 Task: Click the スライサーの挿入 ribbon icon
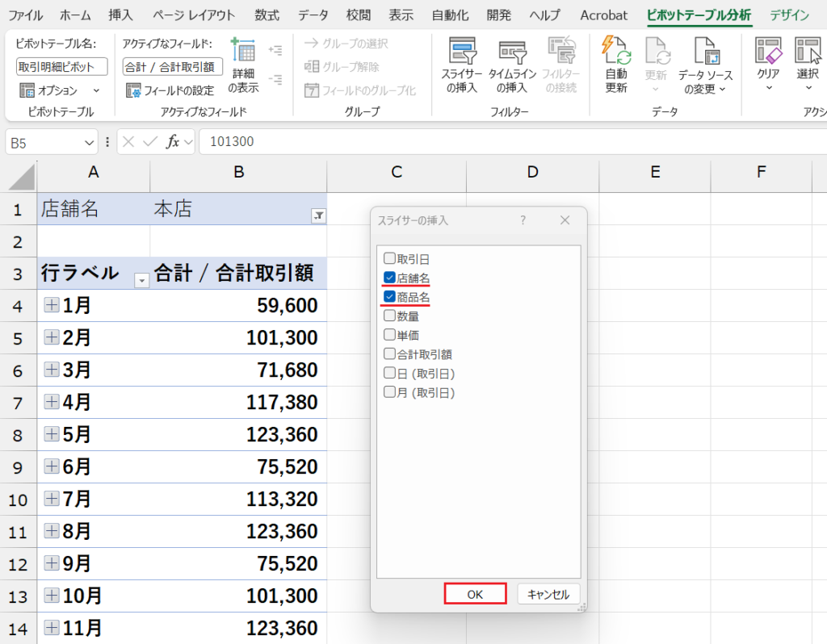pos(461,53)
